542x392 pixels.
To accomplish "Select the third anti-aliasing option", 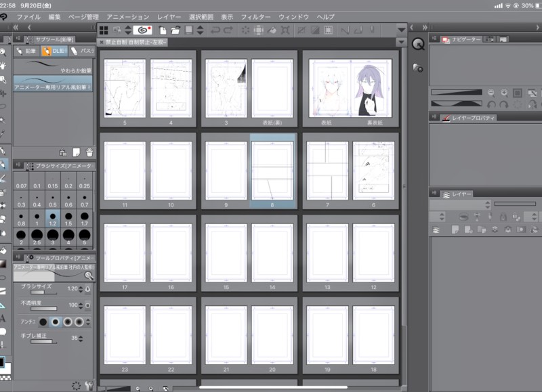I will click(68, 322).
